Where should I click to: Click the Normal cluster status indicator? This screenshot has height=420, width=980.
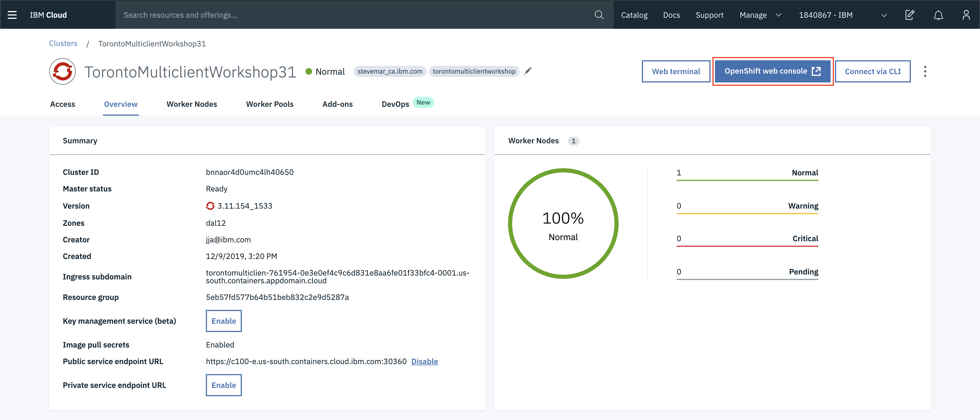pyautogui.click(x=325, y=71)
